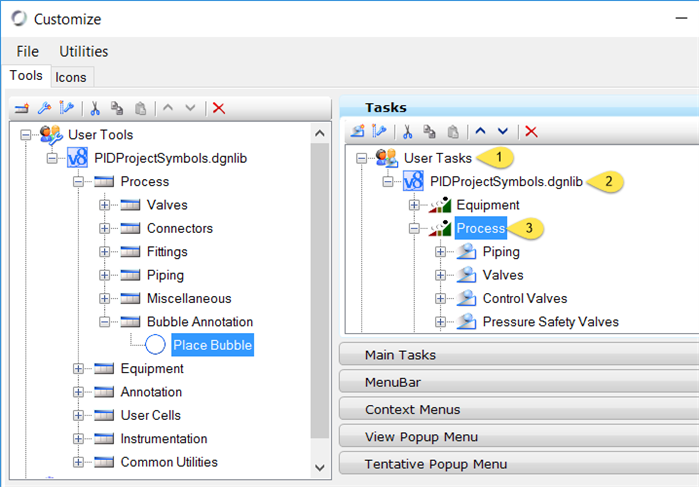The width and height of the screenshot is (699, 487).
Task: Collapse the Bubble Annotation node
Action: coord(104,322)
